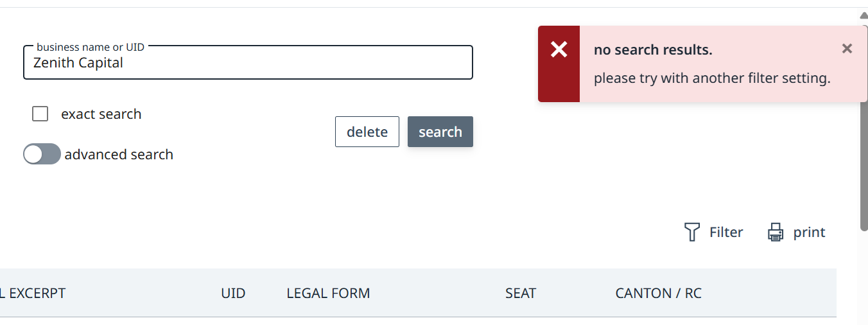Toggle the advanced search switch

(42, 154)
